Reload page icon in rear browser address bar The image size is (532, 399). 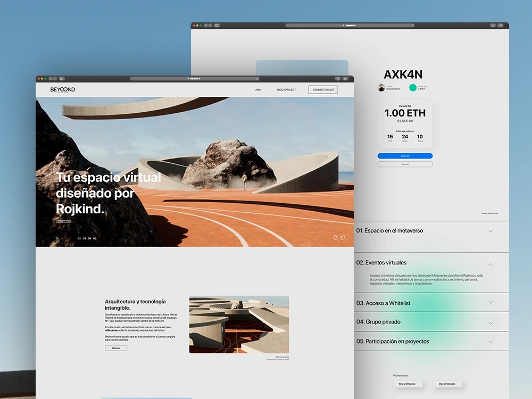[413, 26]
